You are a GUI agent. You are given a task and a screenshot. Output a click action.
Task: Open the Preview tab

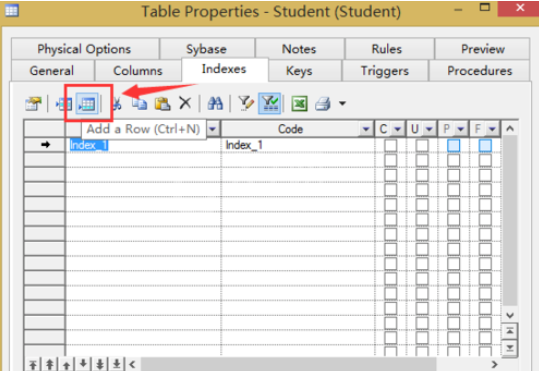coord(483,49)
